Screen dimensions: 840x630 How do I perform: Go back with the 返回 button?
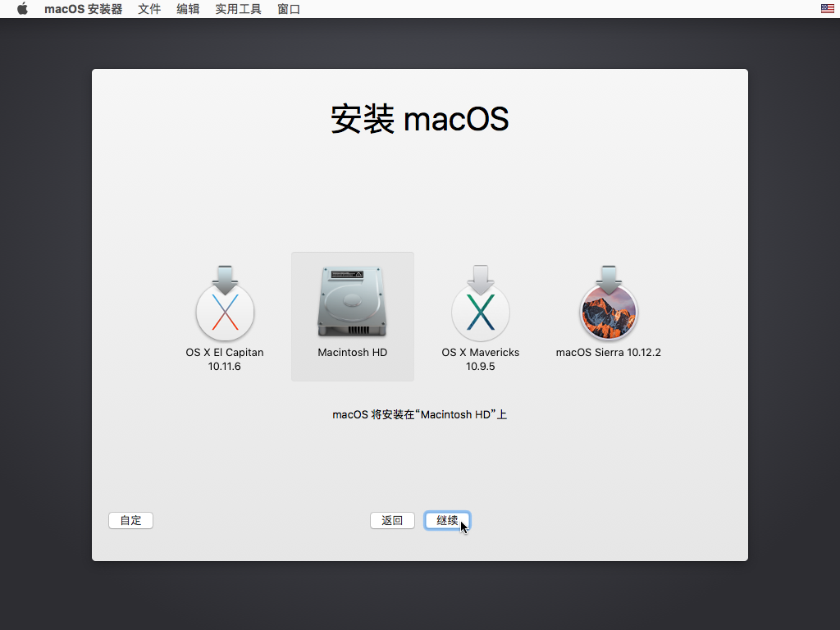click(x=392, y=520)
